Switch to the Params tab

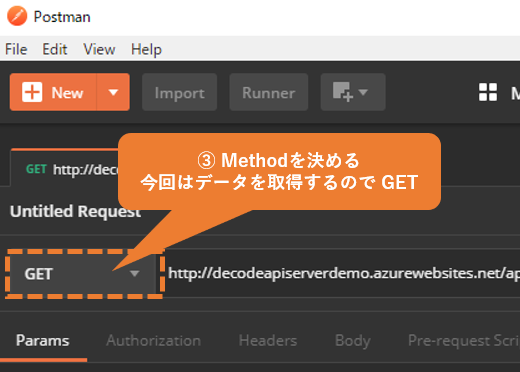(x=43, y=341)
